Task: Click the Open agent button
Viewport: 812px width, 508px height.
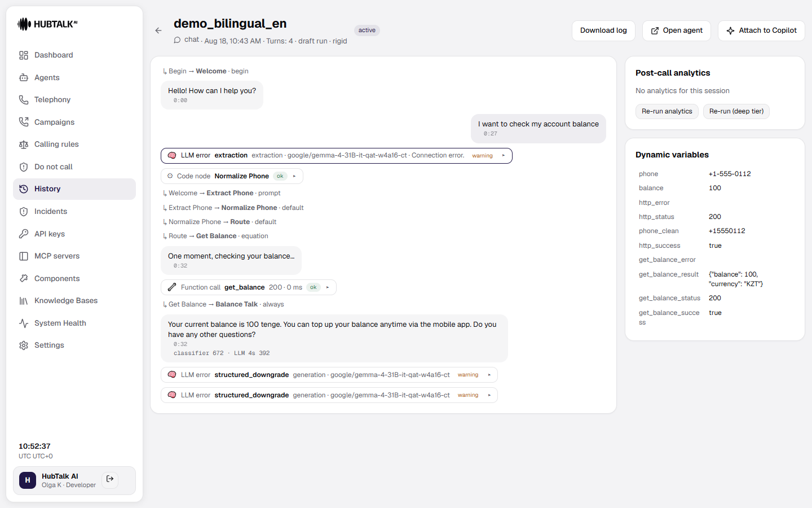Action: (x=677, y=30)
